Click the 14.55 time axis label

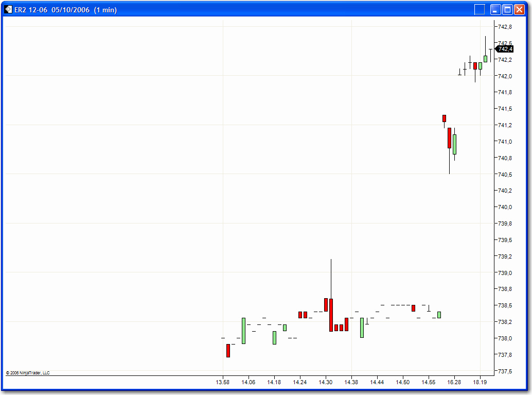point(429,383)
